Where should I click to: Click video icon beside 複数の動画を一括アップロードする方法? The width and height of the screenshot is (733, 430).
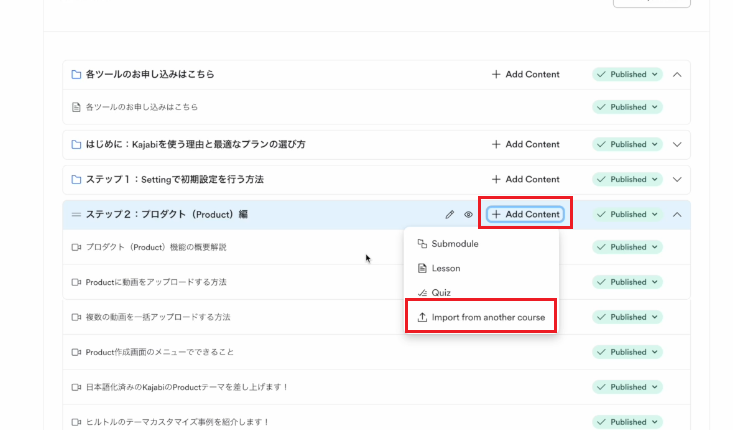pos(76,317)
